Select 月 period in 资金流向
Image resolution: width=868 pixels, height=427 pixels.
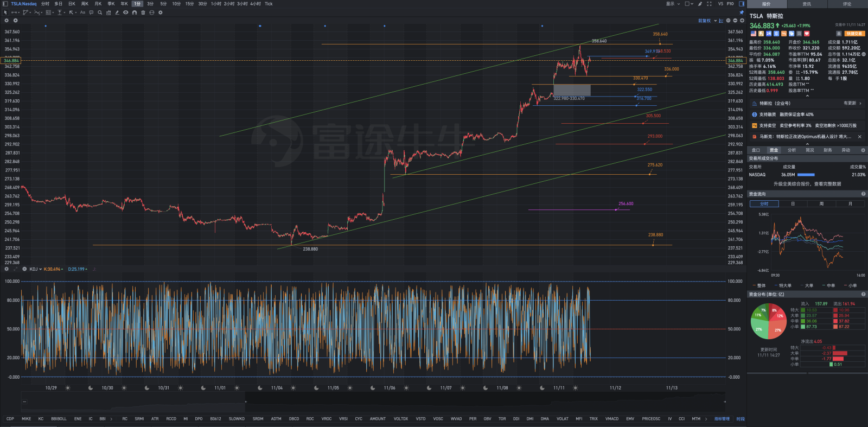click(850, 204)
